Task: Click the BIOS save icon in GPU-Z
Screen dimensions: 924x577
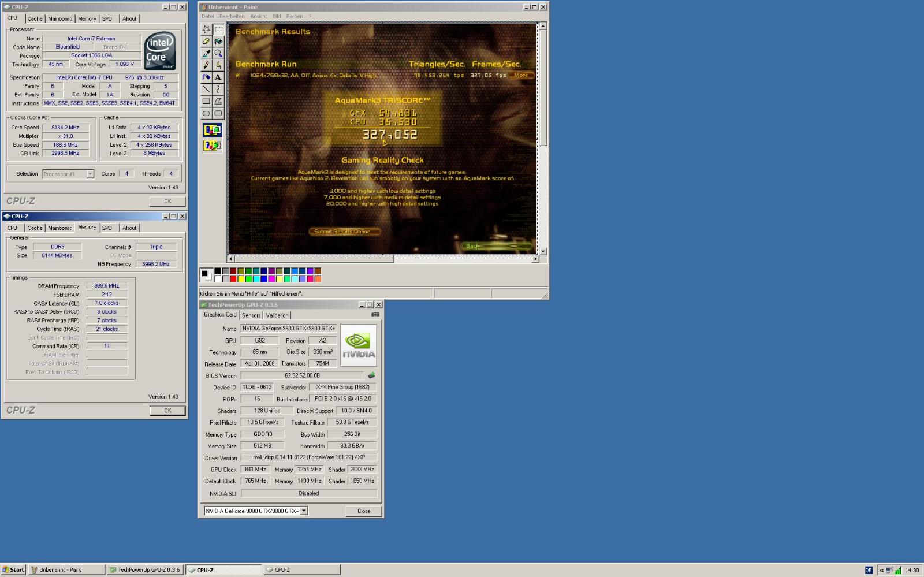Action: (x=371, y=375)
